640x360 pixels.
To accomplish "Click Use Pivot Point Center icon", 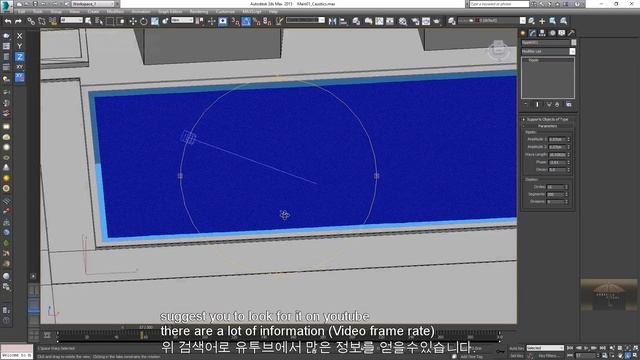I will (200, 21).
